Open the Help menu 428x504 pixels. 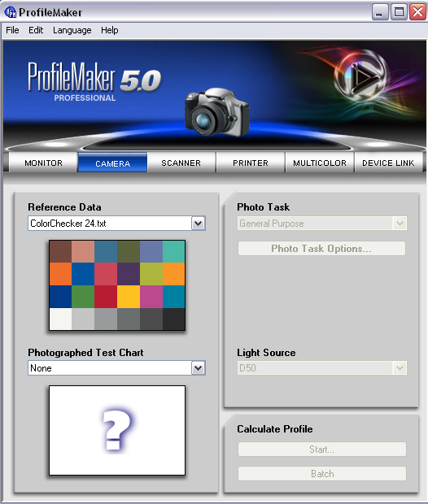109,30
